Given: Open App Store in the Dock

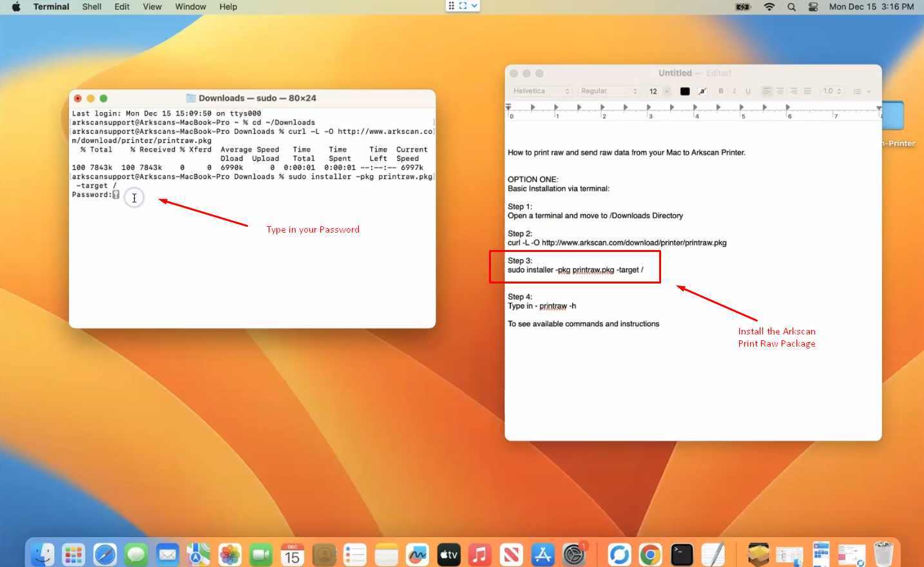Looking at the screenshot, I should pos(543,554).
